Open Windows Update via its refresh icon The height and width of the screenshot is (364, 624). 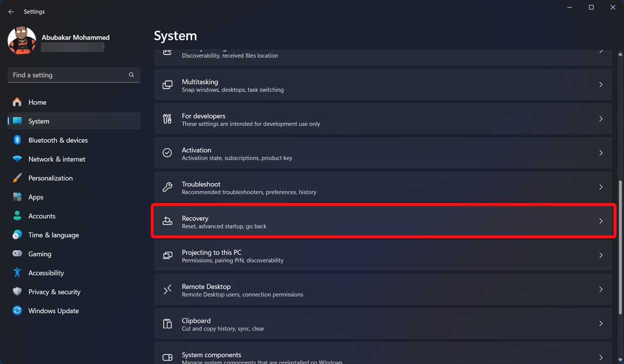click(17, 311)
